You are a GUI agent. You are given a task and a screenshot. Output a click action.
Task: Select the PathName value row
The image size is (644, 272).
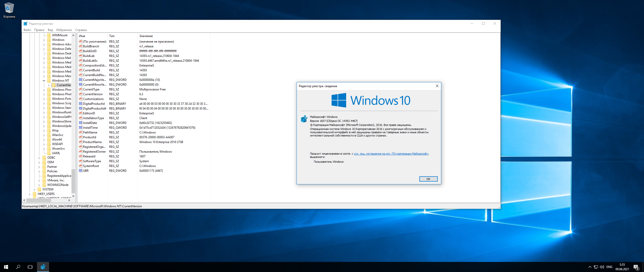click(x=143, y=132)
